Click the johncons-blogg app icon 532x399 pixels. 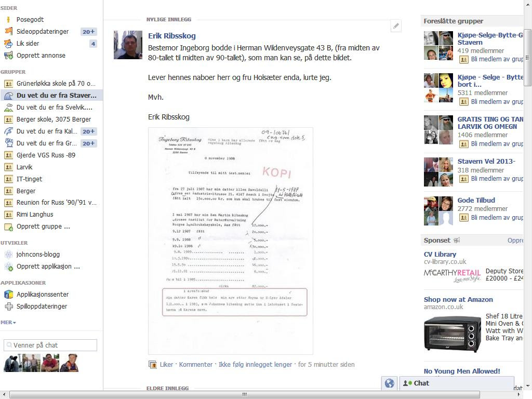coord(8,255)
